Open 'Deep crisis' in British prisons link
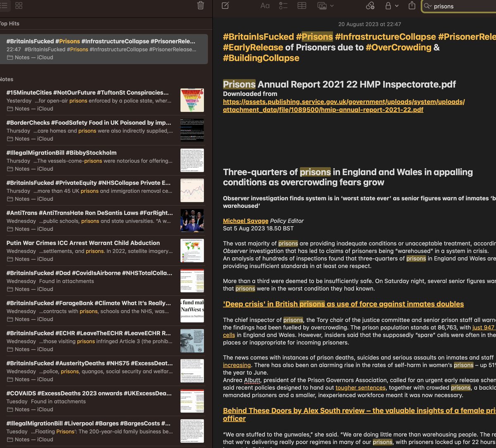 tap(343, 304)
